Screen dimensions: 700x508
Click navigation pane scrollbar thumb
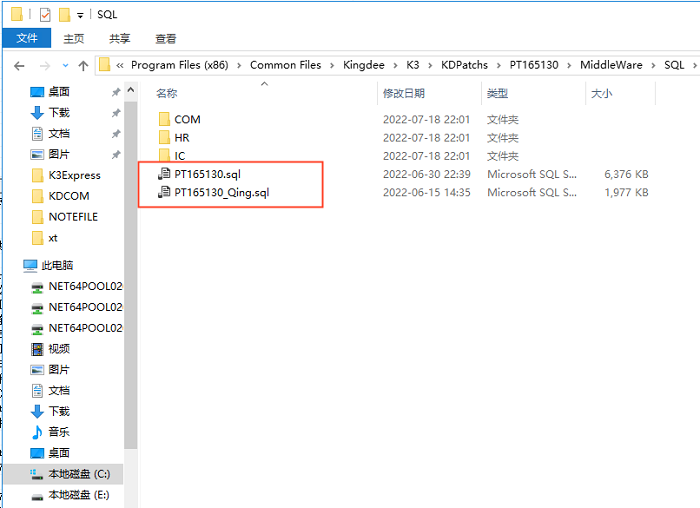pyautogui.click(x=131, y=275)
